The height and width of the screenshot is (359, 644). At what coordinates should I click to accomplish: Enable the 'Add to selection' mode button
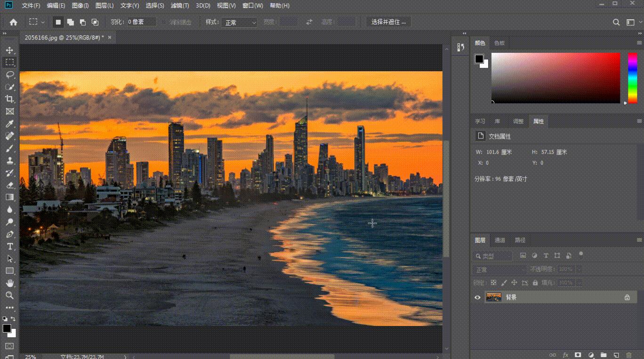click(x=70, y=22)
